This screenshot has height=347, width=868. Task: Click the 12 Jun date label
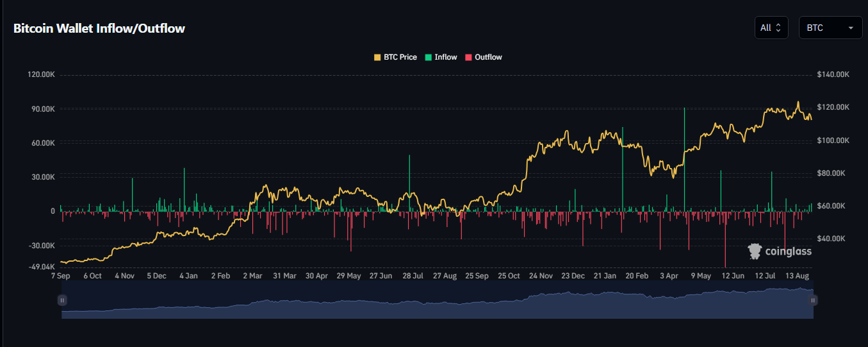[x=733, y=276]
